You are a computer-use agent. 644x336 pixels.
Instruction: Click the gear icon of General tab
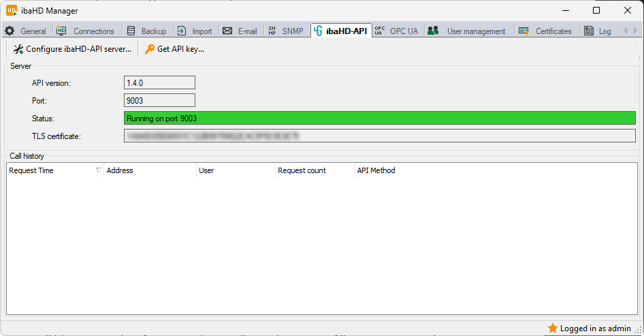10,31
